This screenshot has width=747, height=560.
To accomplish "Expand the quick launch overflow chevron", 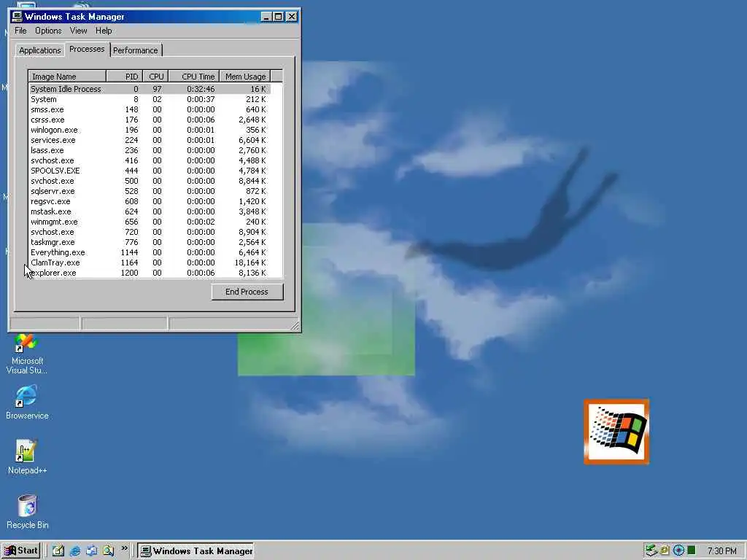I will (124, 548).
